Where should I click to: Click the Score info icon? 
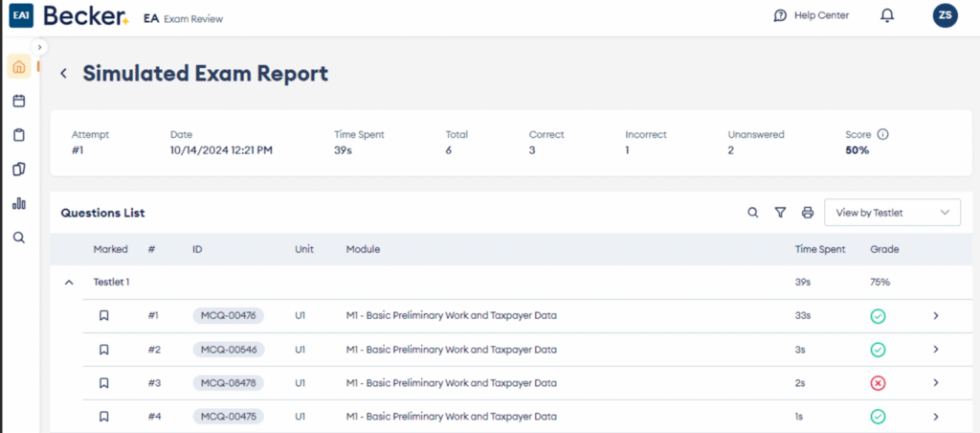click(x=882, y=134)
